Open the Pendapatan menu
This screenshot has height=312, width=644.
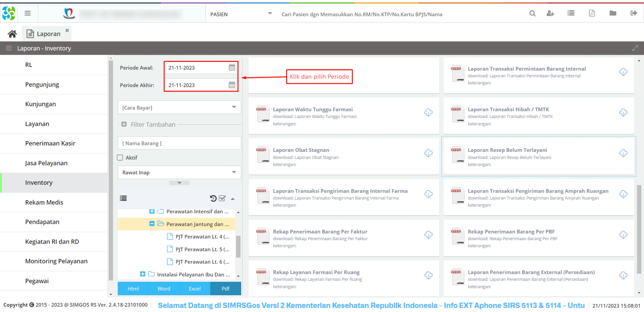54,222
